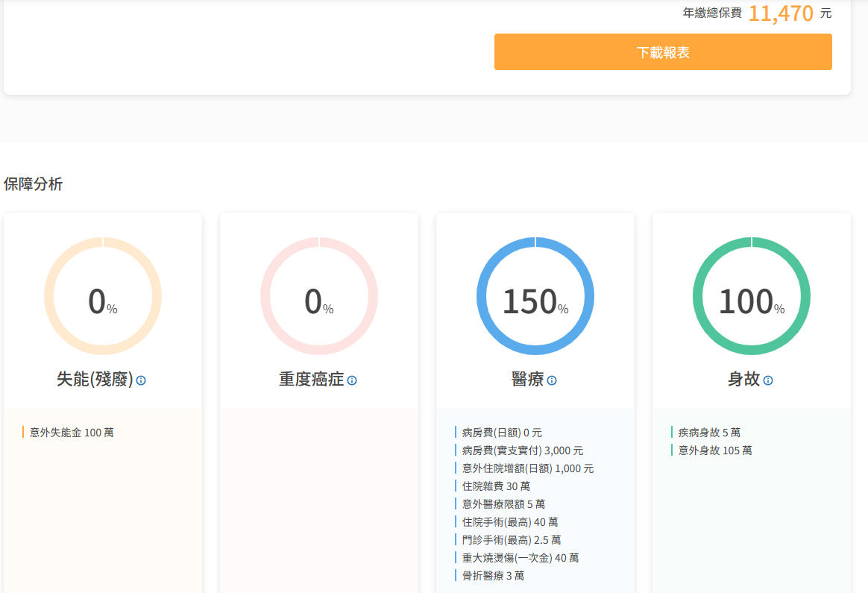Image resolution: width=868 pixels, height=593 pixels.
Task: Click the 失能 0% donut chart
Action: coord(103,296)
